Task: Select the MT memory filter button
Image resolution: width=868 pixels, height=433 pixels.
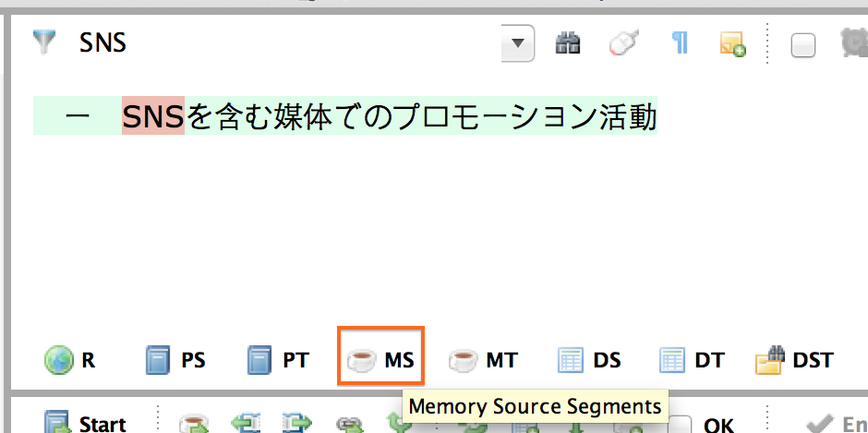Action: (483, 360)
